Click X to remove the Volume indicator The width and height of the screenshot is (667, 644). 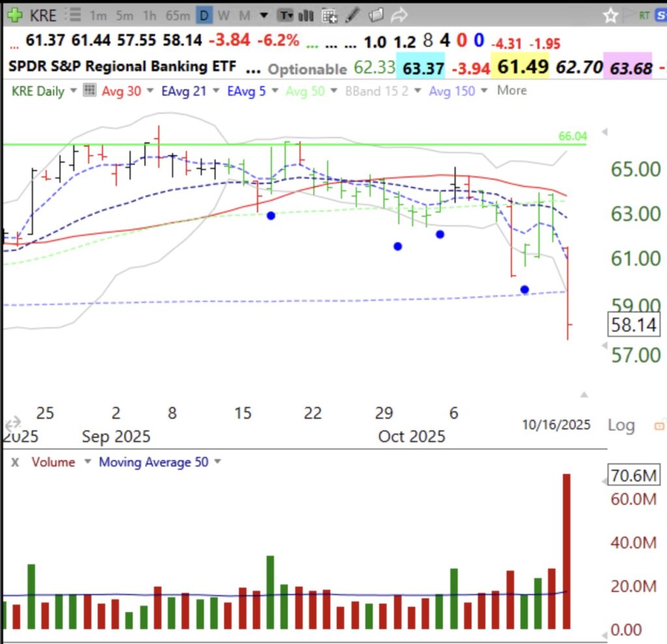click(x=14, y=461)
